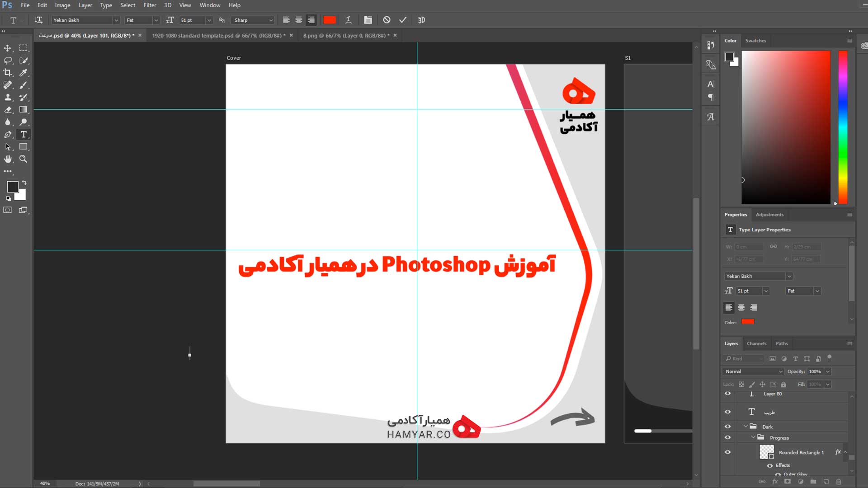
Task: Click the Opacity input field
Action: point(815,371)
